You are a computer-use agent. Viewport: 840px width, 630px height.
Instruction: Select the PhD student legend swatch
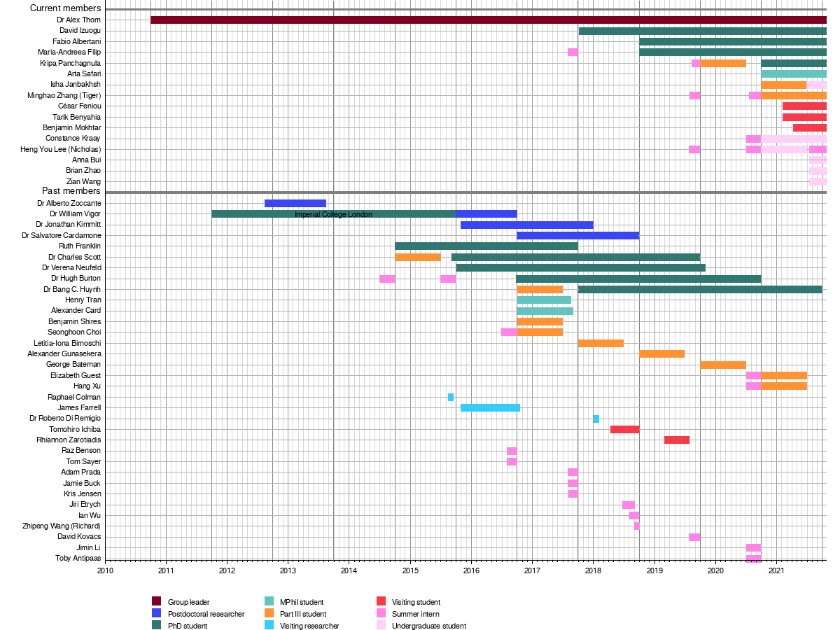coord(156,626)
